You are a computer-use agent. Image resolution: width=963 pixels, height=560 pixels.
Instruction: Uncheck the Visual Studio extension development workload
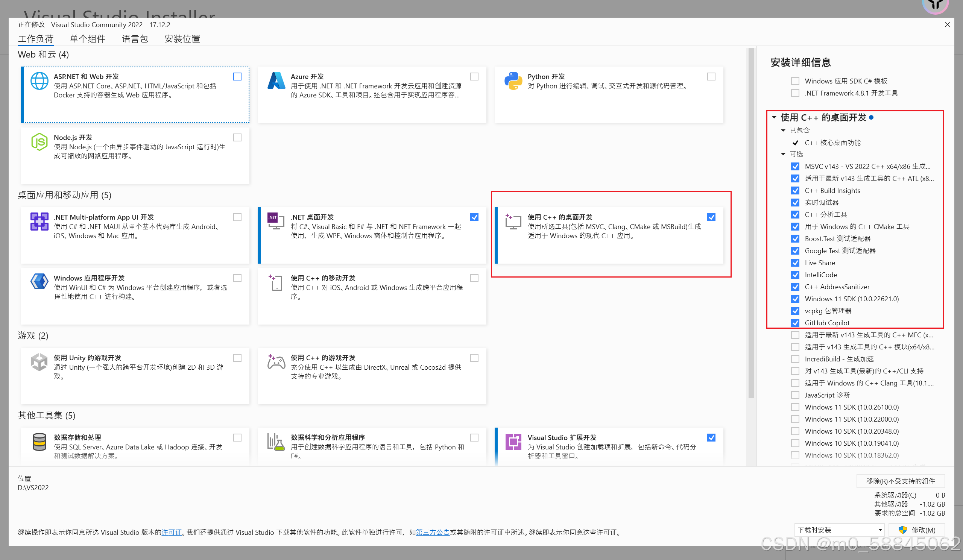[711, 437]
